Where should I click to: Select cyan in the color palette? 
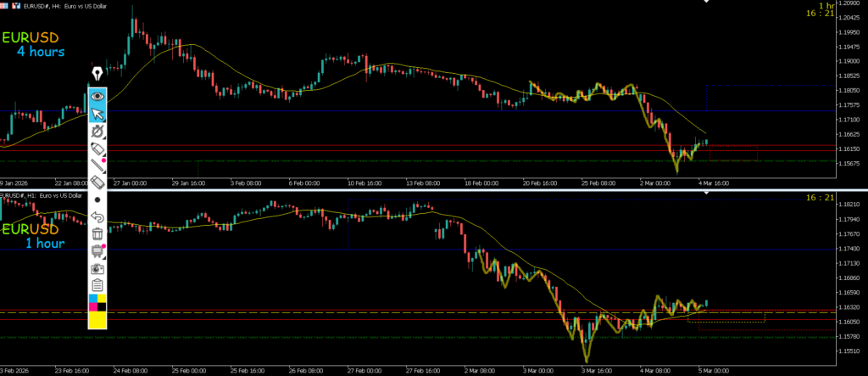pos(92,299)
